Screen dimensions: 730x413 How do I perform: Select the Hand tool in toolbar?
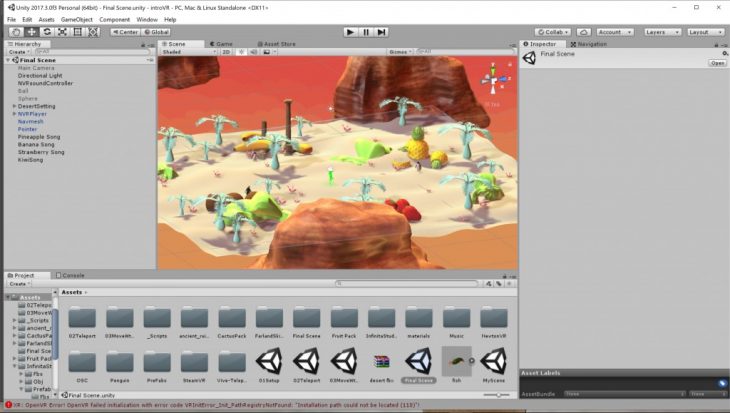[16, 32]
